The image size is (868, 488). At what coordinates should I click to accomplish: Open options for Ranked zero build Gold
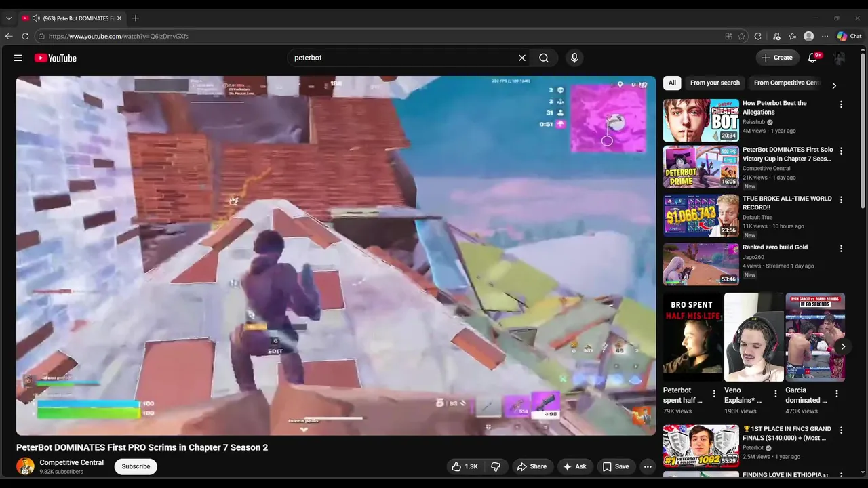(x=842, y=249)
